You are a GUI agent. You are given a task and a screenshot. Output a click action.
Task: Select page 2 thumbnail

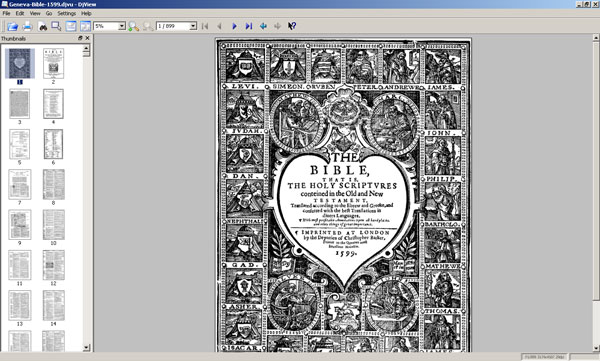point(54,64)
